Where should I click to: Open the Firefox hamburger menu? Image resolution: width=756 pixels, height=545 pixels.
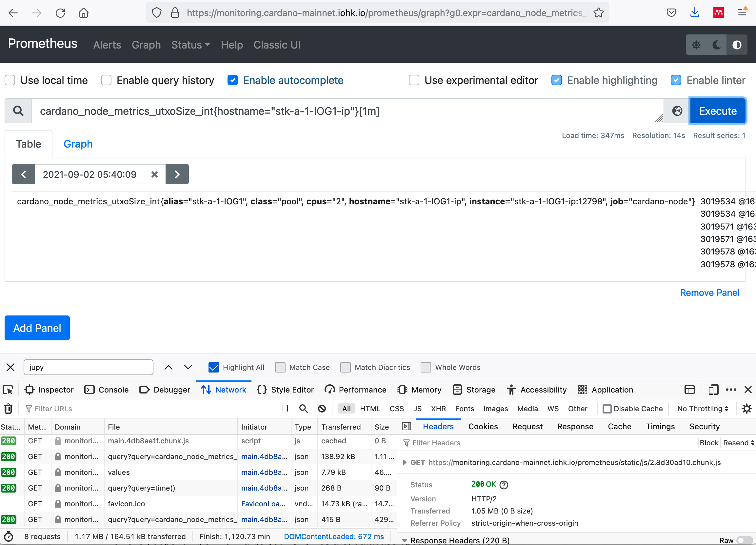tap(742, 12)
